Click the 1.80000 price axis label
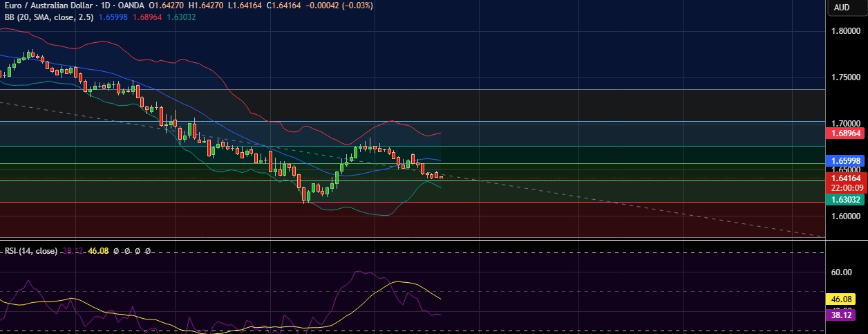The width and height of the screenshot is (868, 334). point(847,31)
